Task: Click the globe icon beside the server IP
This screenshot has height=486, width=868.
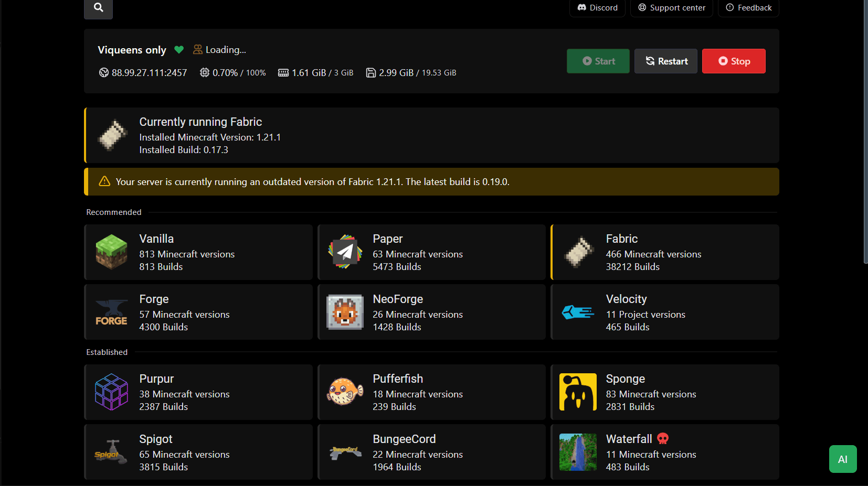Action: [x=104, y=72]
